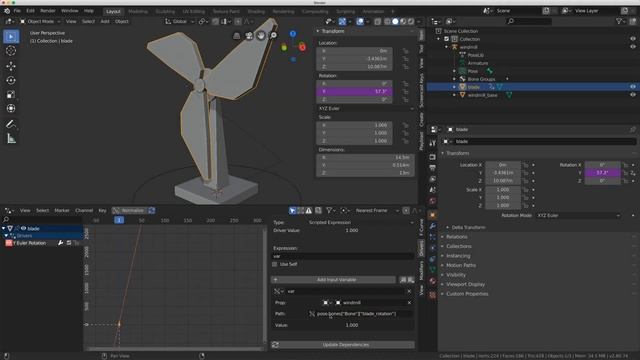Screen dimensions: 640x360
Task: Click the zoom magnifier viewport icon
Action: coord(273,36)
